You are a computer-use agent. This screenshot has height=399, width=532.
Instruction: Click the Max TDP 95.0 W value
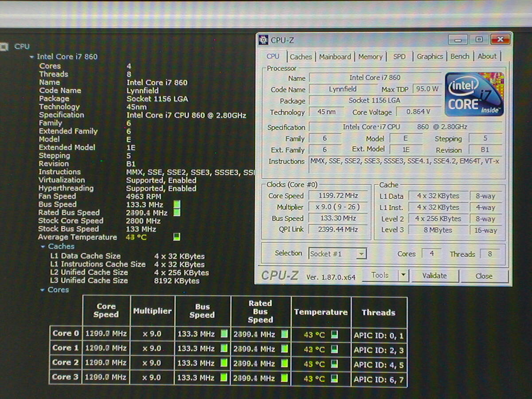pyautogui.click(x=426, y=89)
